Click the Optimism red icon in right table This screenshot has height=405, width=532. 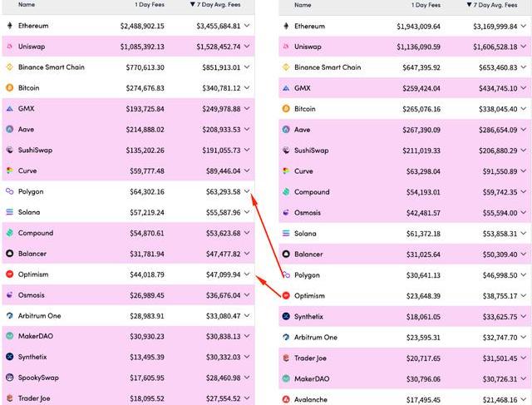pos(286,296)
